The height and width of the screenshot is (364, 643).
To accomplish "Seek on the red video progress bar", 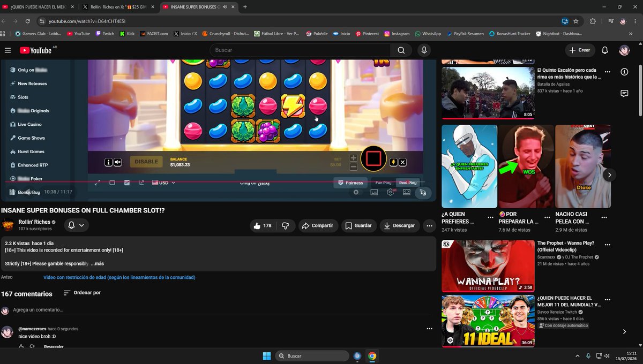I will [x=214, y=182].
